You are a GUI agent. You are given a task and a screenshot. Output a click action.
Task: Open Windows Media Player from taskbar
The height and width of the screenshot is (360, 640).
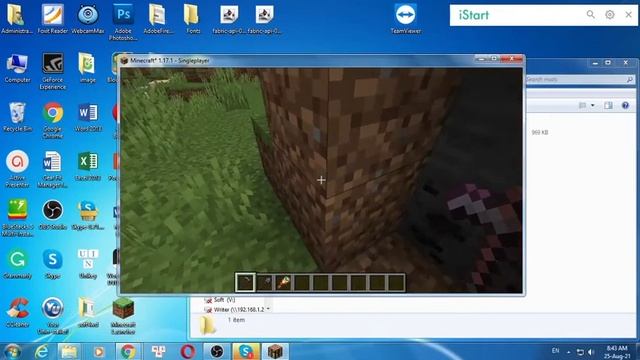pos(98,351)
